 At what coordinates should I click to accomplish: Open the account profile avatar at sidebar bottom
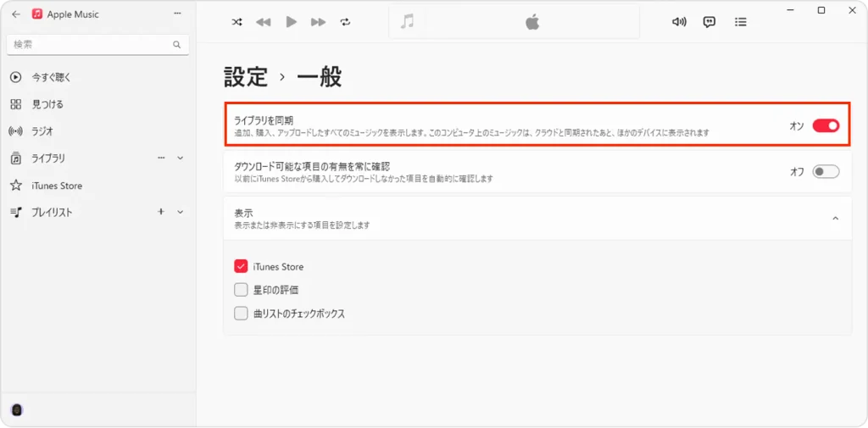[x=17, y=410]
